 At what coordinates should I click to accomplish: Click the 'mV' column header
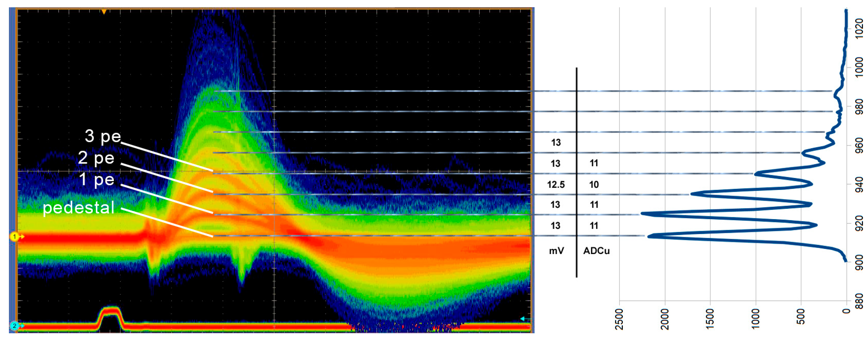pyautogui.click(x=556, y=250)
